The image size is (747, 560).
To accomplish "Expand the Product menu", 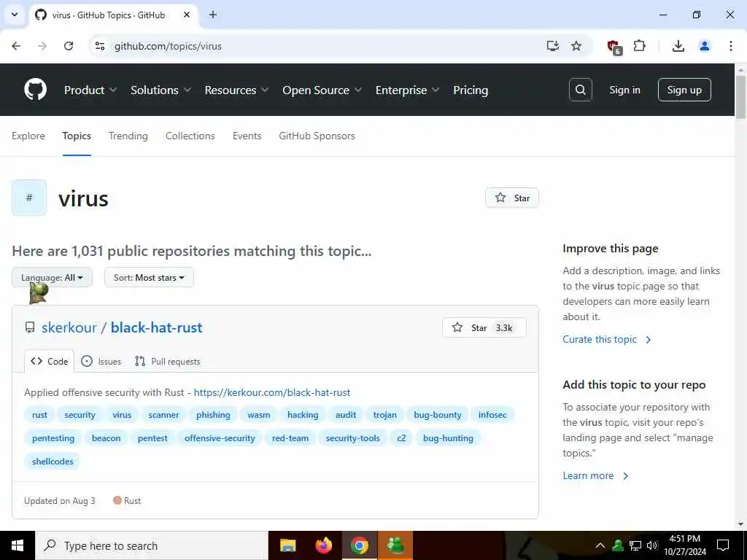I will pyautogui.click(x=90, y=90).
